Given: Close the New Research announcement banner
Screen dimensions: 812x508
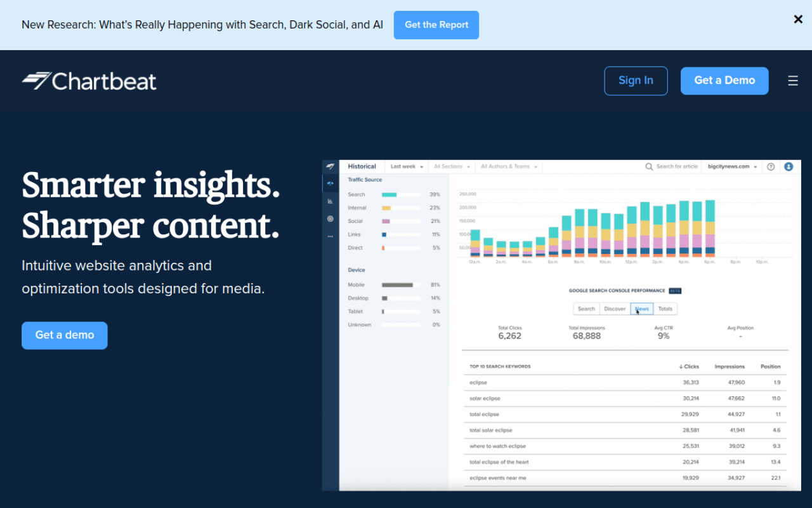Looking at the screenshot, I should (x=798, y=19).
